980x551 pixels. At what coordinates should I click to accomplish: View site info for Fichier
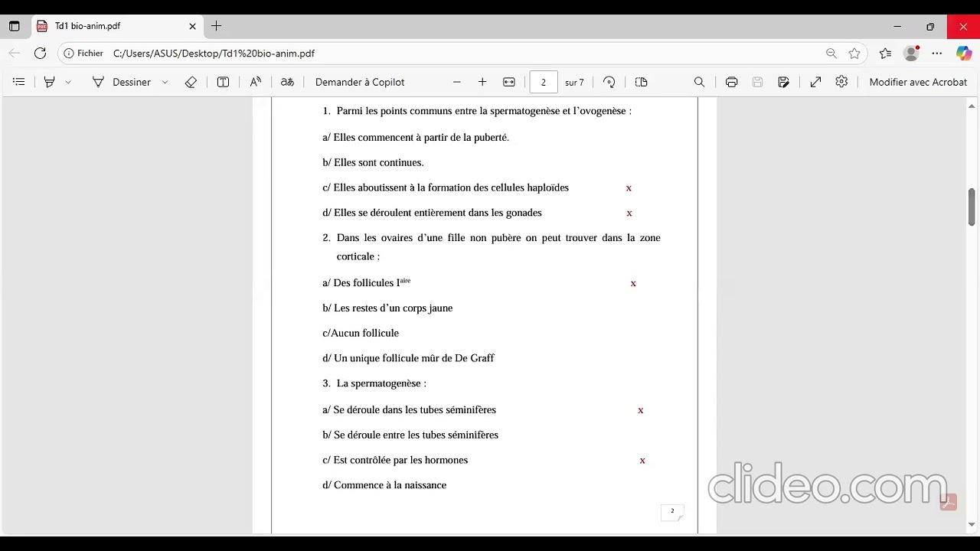(x=83, y=54)
